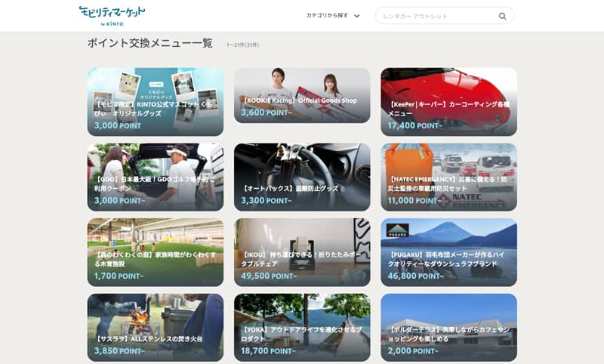
Task: Click the 1,700 POINT~ price text
Action: (x=119, y=276)
